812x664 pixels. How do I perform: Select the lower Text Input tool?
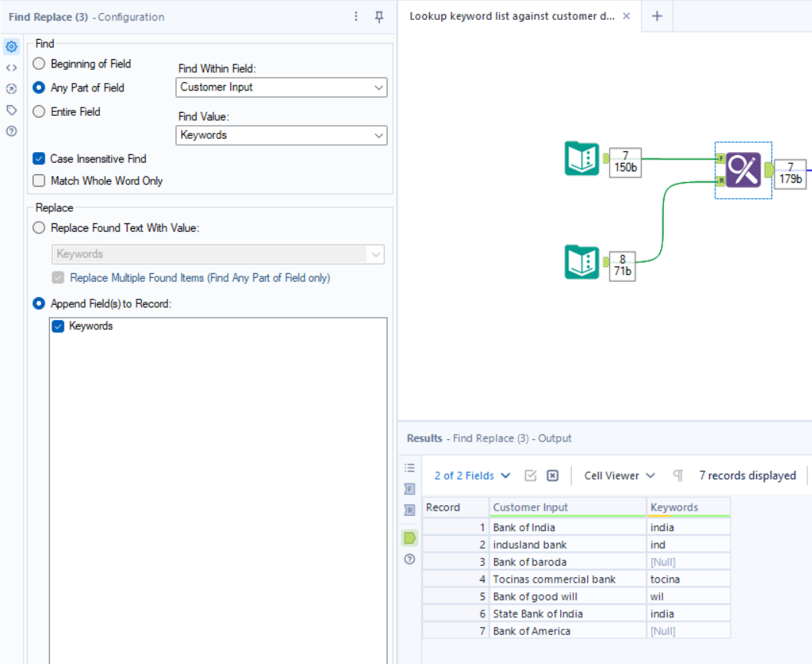click(x=582, y=262)
